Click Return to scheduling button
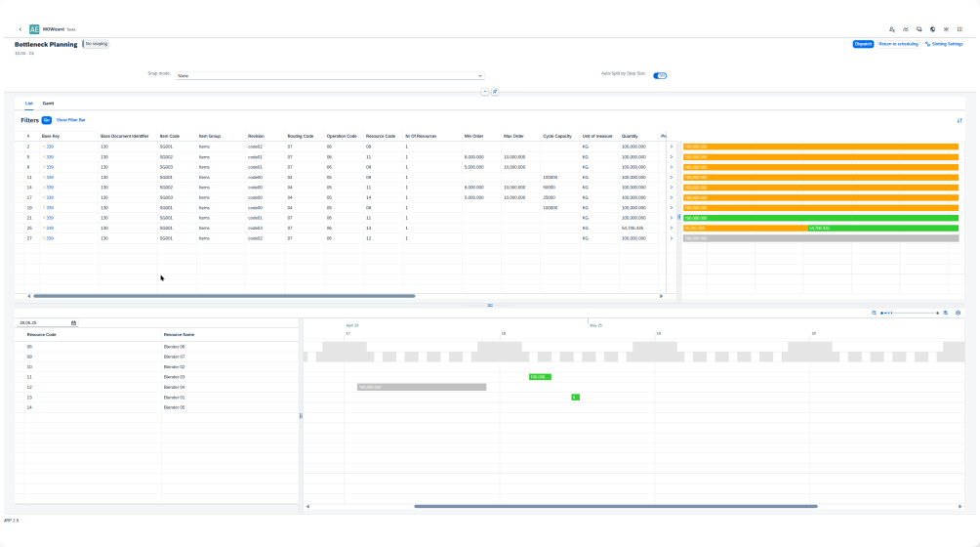The image size is (980, 547). pyautogui.click(x=898, y=44)
